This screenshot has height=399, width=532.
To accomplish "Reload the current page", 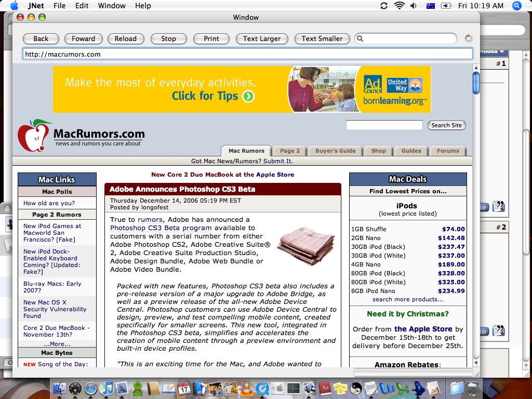I will pos(126,38).
